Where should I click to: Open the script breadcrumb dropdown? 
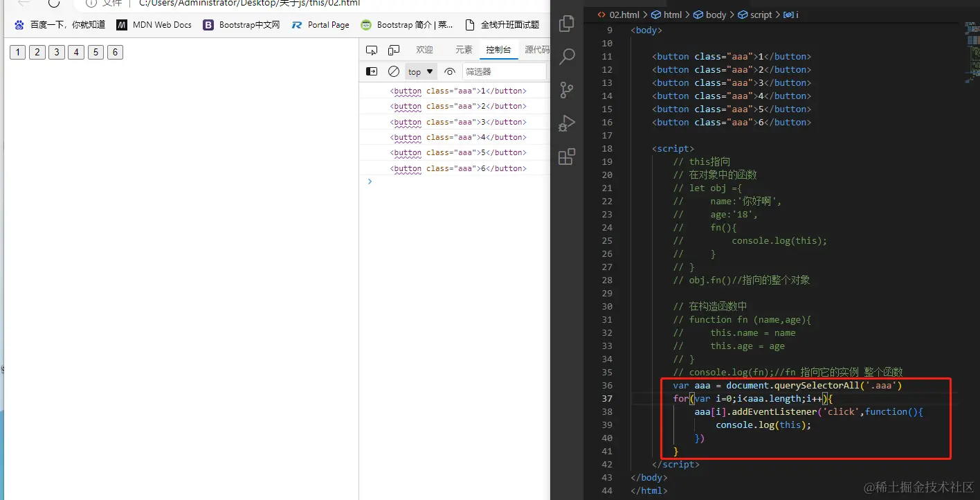click(x=755, y=15)
